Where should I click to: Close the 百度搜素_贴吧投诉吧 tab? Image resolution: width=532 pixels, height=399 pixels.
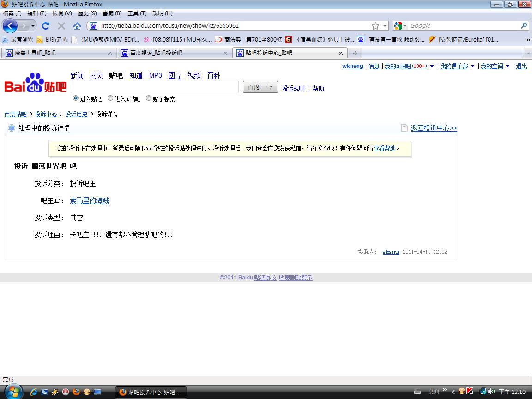(225, 53)
